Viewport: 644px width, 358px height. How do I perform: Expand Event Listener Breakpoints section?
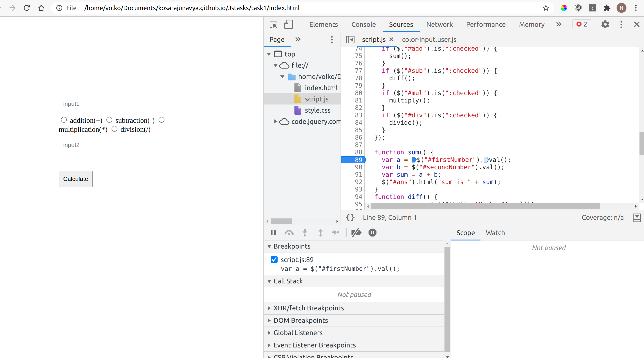[269, 345]
